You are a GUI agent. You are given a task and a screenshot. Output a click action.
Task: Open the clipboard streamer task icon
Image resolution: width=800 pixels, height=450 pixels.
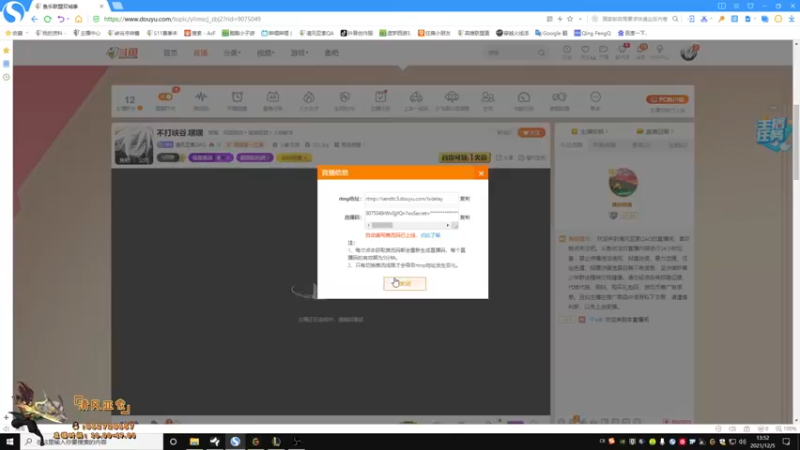pyautogui.click(x=381, y=99)
